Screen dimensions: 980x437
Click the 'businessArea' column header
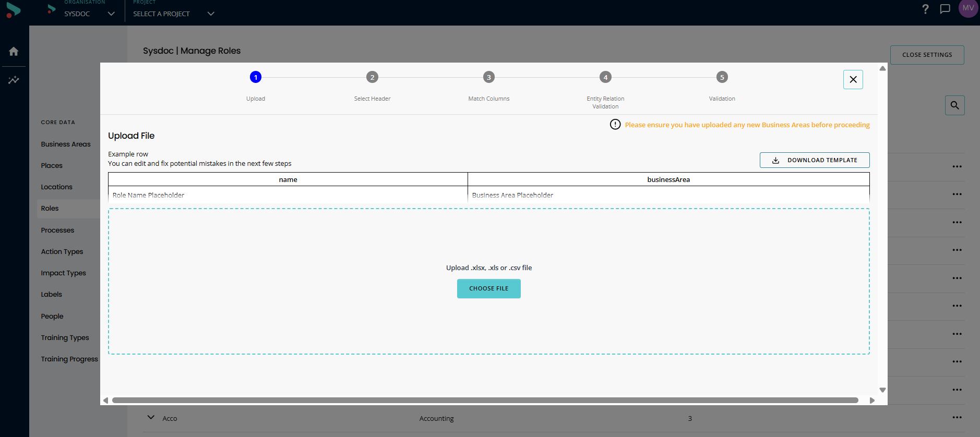click(668, 179)
